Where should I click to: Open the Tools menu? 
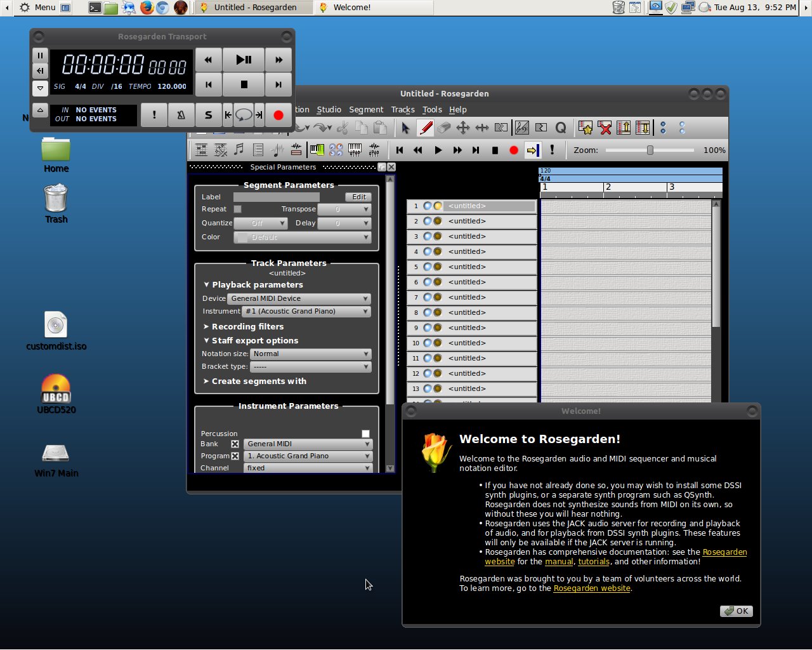pos(432,109)
